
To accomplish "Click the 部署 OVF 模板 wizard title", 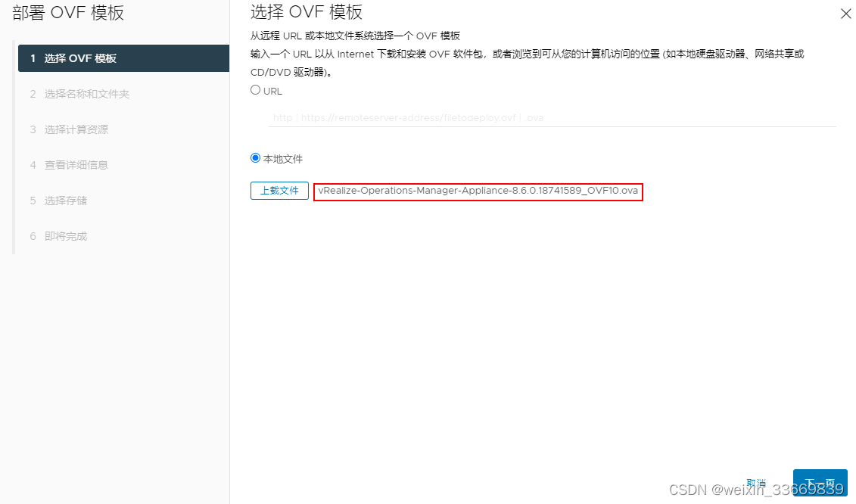I will pyautogui.click(x=68, y=13).
